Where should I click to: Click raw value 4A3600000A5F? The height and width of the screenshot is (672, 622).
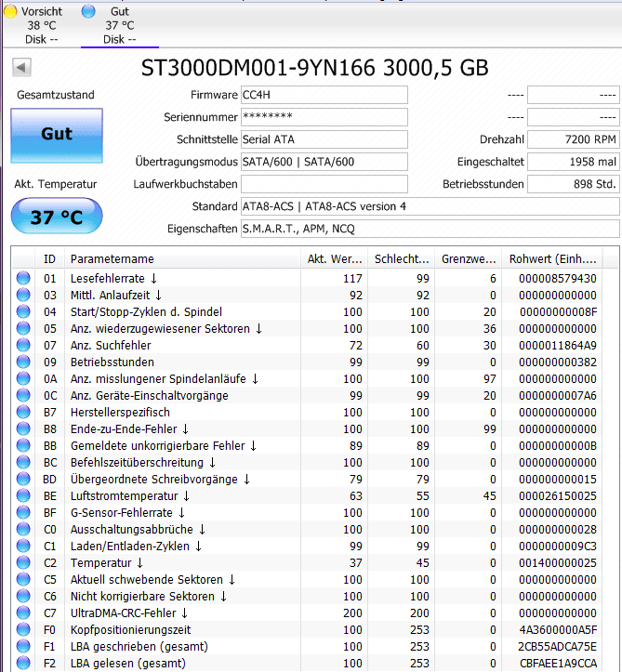coord(558,629)
